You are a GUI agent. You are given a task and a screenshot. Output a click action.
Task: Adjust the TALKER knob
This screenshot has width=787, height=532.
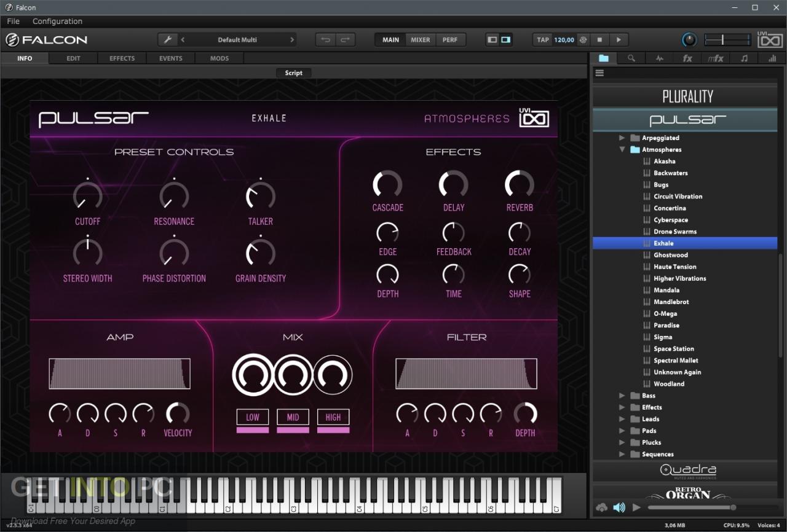tap(261, 196)
